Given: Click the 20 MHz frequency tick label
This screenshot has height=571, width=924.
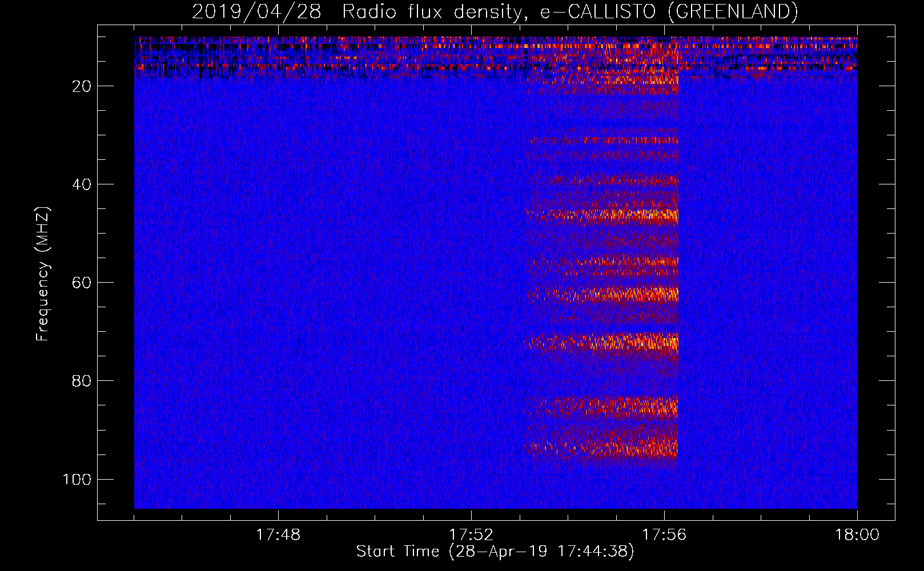Looking at the screenshot, I should (x=82, y=86).
